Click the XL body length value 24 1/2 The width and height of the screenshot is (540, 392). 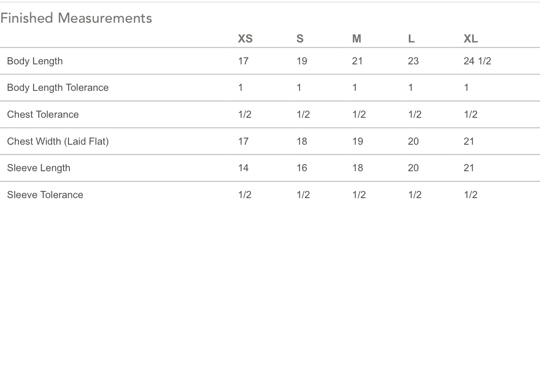click(477, 61)
